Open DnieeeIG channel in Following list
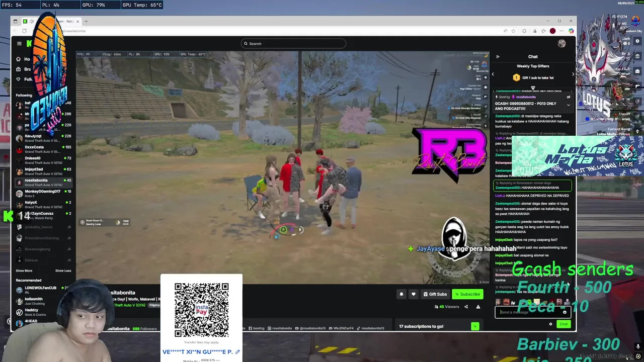644x362 pixels. 44,160
